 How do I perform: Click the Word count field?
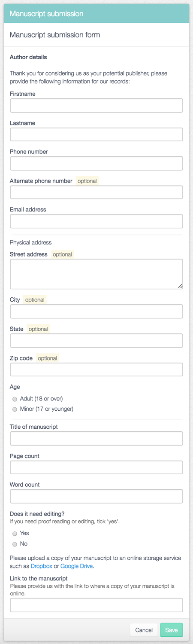click(x=96, y=496)
